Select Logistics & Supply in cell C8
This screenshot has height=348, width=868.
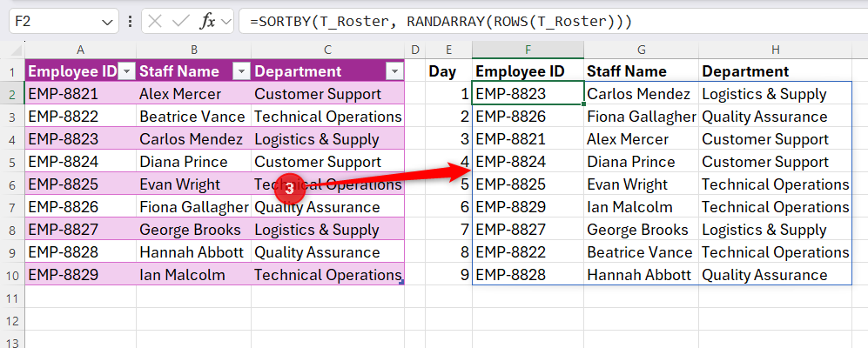[x=327, y=231]
